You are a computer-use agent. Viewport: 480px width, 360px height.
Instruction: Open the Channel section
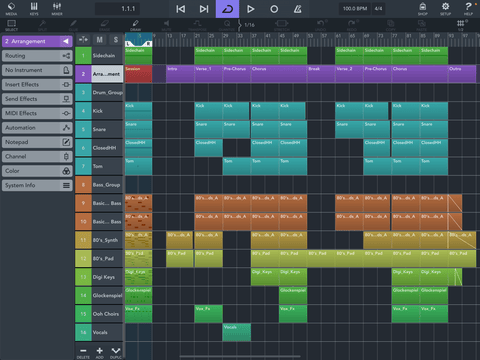(x=37, y=156)
